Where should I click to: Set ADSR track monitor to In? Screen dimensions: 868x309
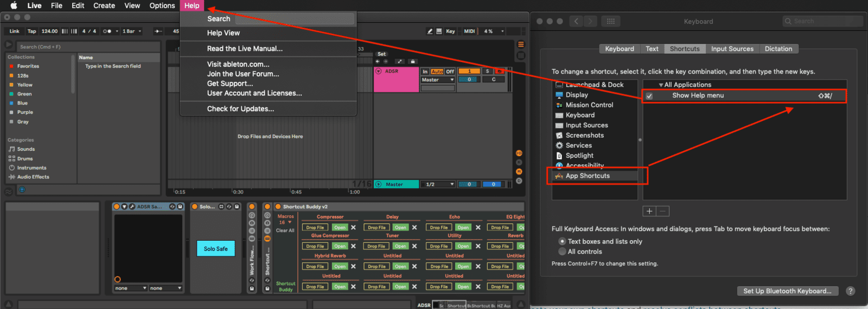(425, 72)
